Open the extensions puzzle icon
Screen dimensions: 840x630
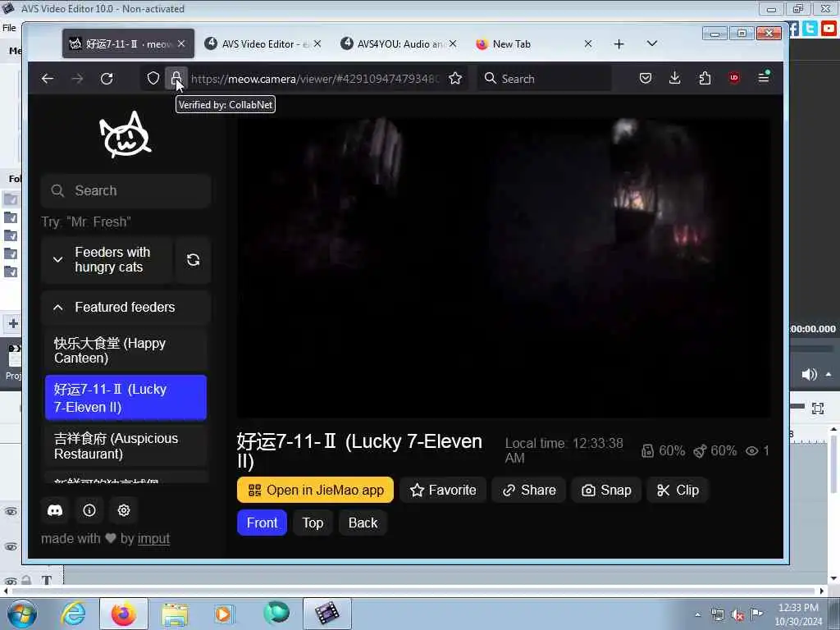tap(705, 78)
